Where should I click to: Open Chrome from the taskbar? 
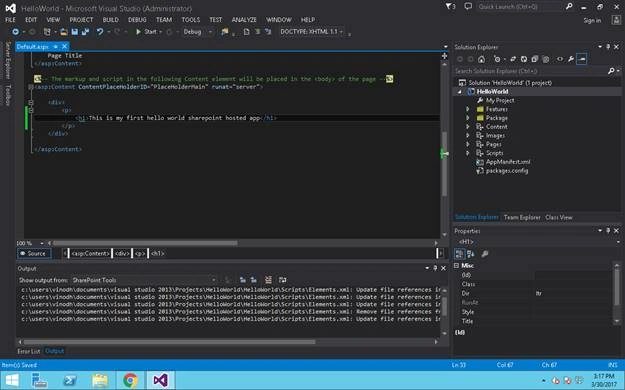click(130, 380)
